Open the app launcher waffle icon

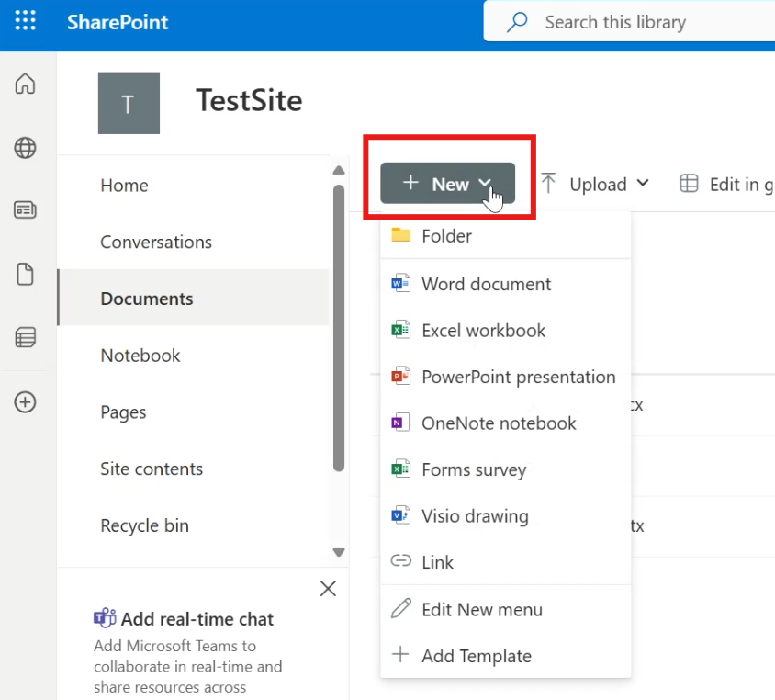[x=25, y=21]
